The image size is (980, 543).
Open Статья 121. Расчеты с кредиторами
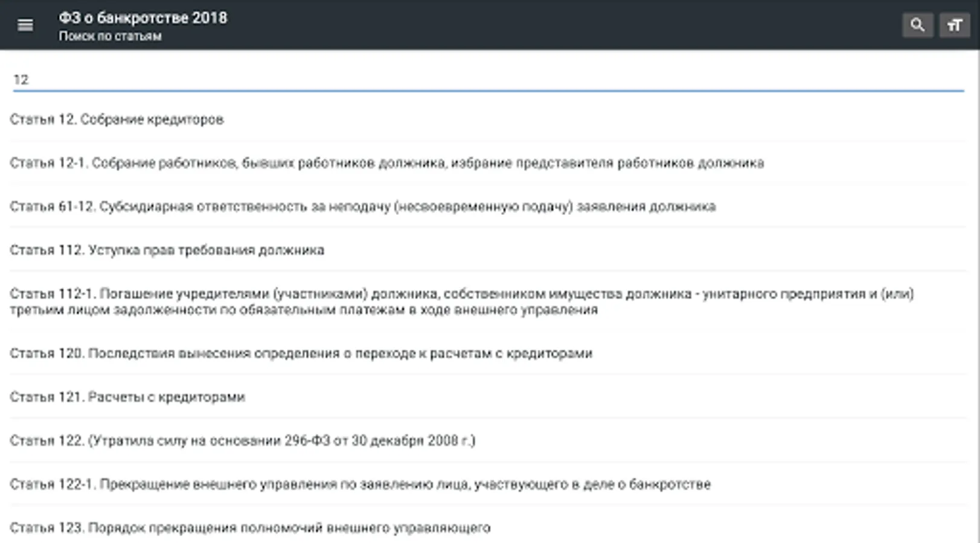pos(488,397)
